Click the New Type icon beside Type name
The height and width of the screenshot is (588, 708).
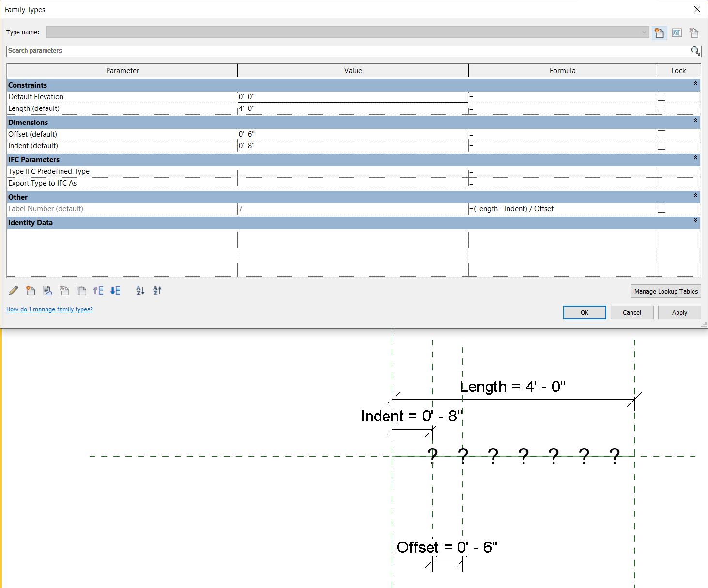pyautogui.click(x=659, y=32)
